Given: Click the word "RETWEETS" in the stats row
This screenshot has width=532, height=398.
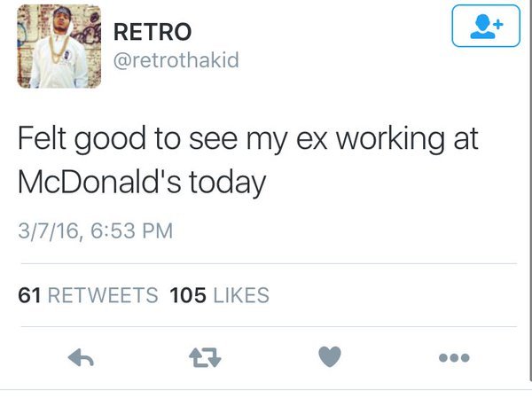Looking at the screenshot, I should 101,294.
